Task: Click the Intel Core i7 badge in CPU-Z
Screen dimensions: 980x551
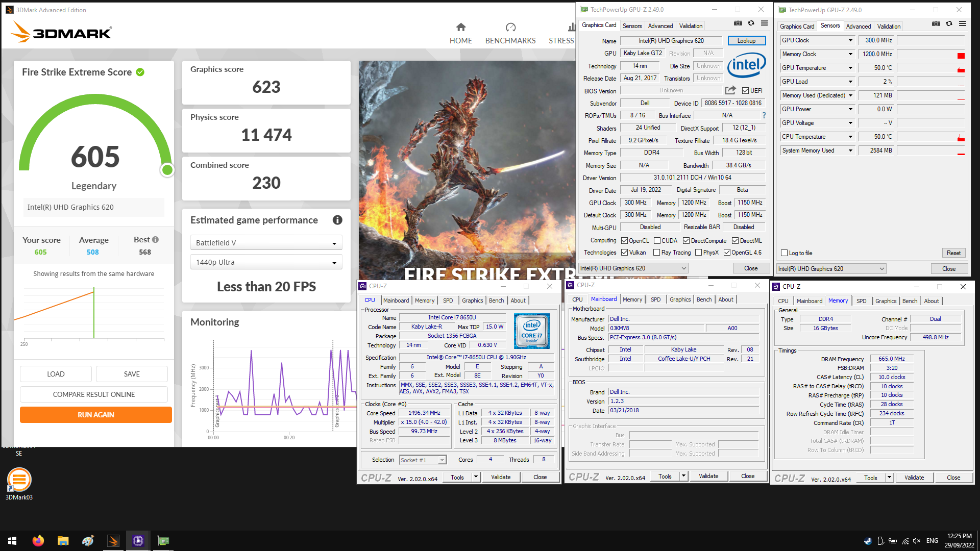Action: 531,331
